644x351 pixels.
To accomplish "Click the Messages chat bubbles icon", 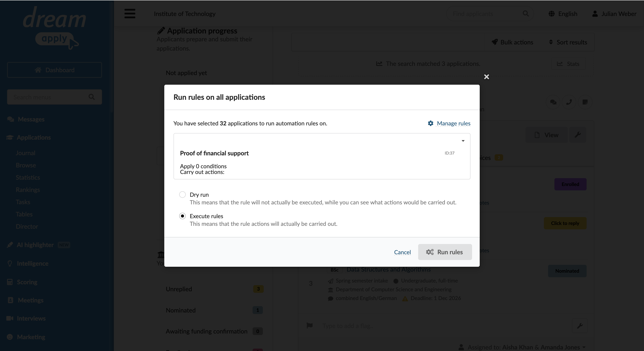I will [x=11, y=119].
